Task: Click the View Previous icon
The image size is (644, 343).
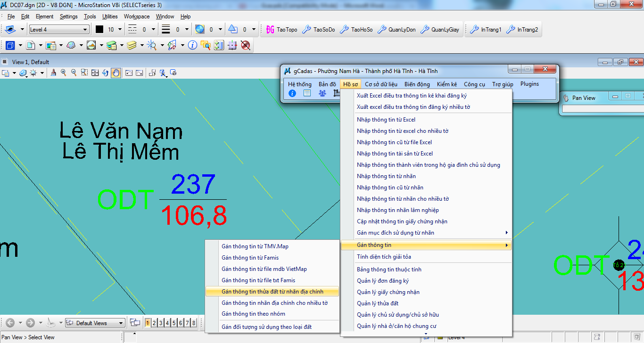Action: coord(128,73)
